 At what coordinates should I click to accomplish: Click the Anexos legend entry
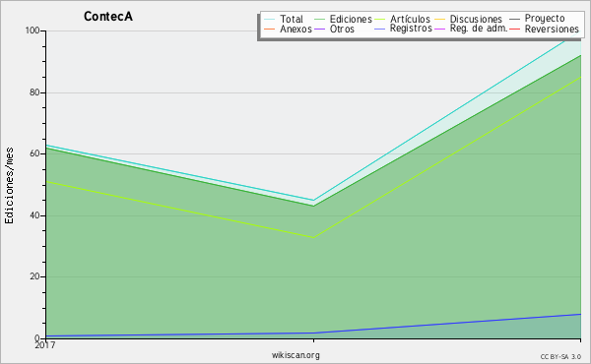click(x=295, y=29)
